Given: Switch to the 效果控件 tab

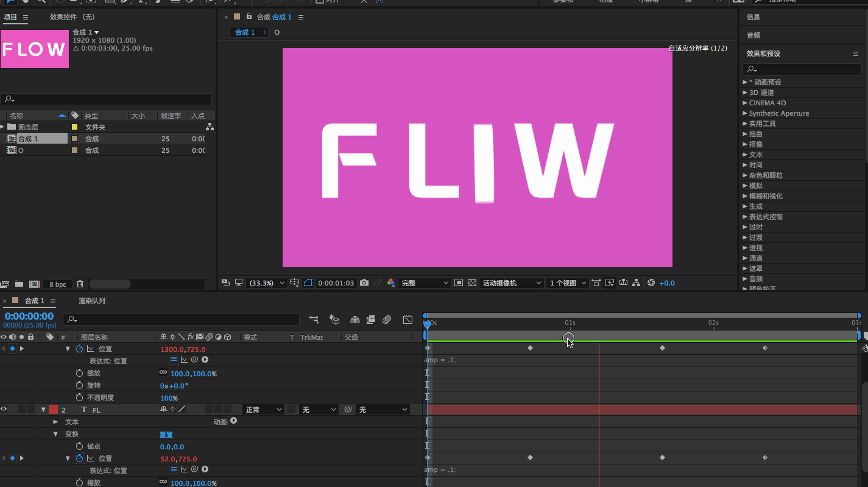Looking at the screenshot, I should [72, 17].
